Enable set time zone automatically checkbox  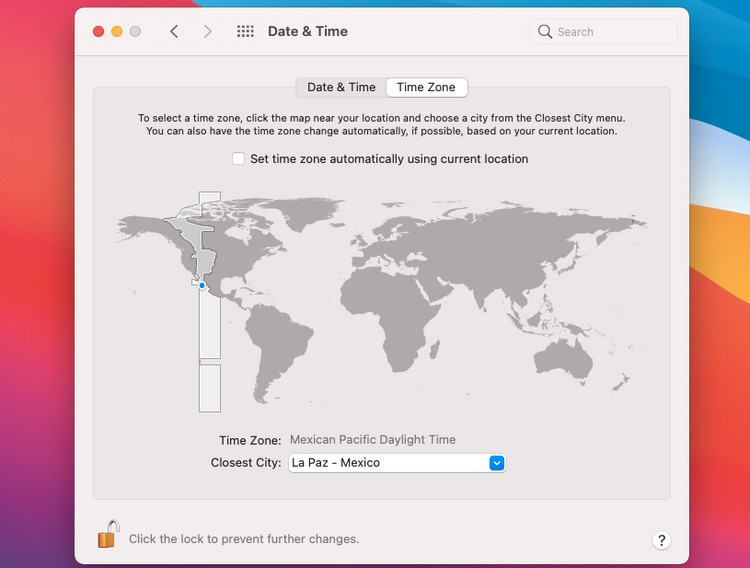(x=238, y=158)
